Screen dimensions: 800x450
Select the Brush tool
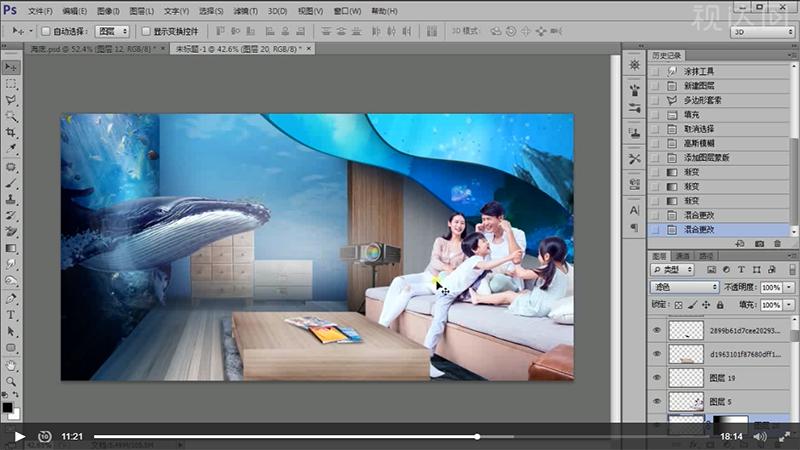[11, 184]
